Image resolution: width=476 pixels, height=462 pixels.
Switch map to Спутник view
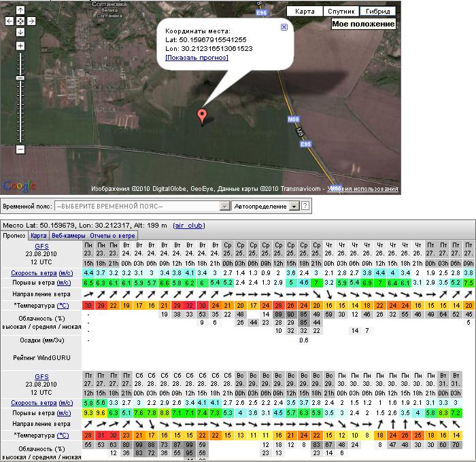pos(341,11)
